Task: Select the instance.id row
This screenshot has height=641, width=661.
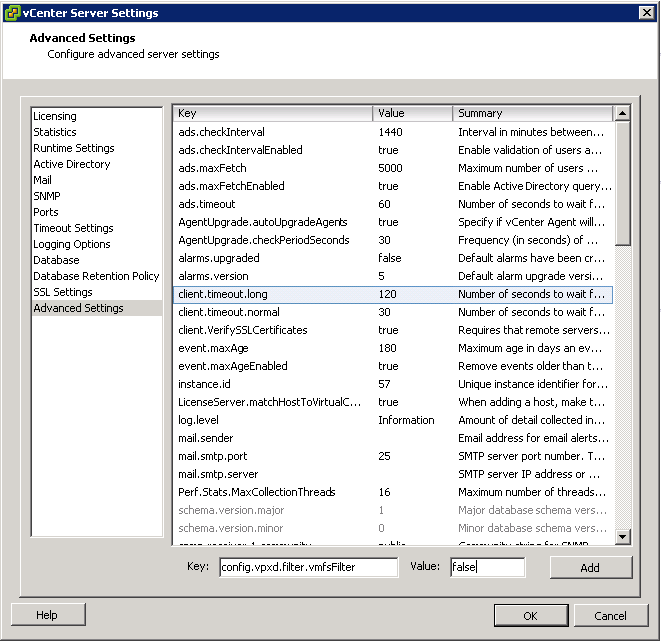Action: tap(393, 385)
